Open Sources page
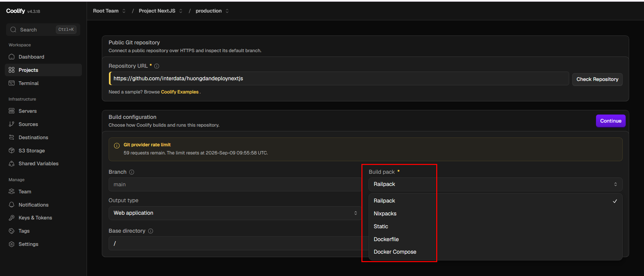The image size is (644, 276). coord(43,124)
